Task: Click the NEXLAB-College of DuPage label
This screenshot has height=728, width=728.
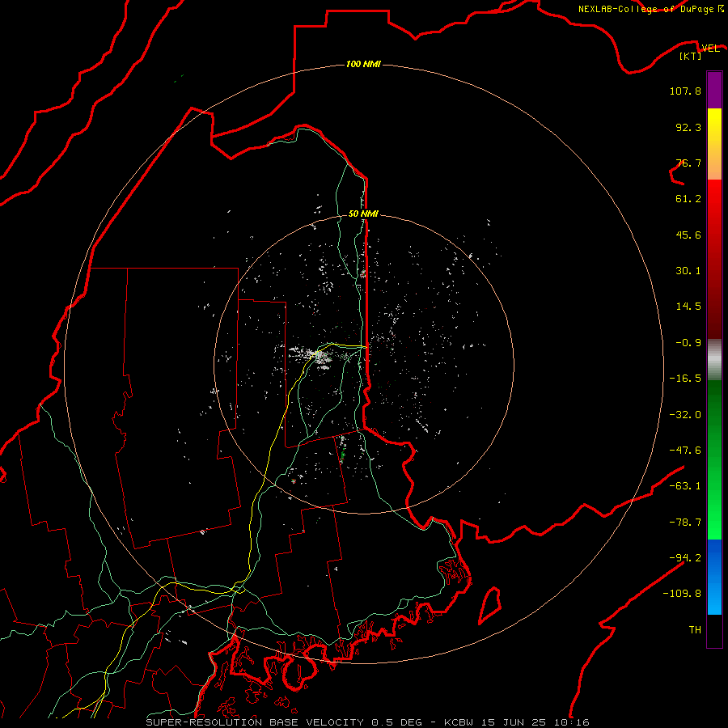Action: [651, 9]
